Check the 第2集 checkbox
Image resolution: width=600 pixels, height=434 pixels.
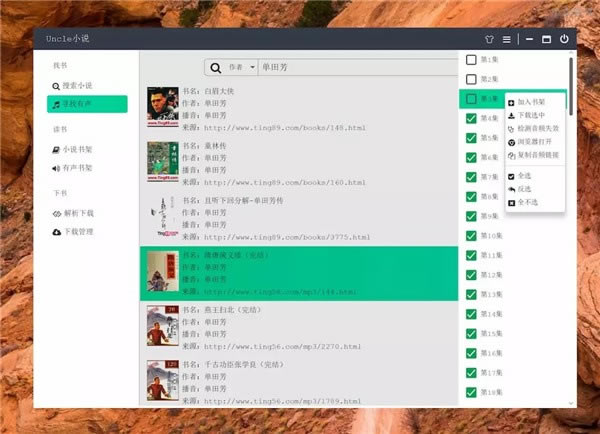click(x=471, y=79)
